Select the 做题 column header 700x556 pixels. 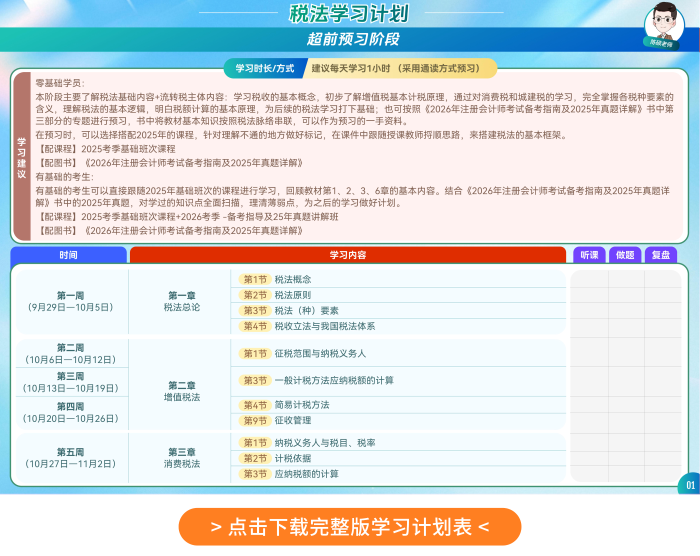tap(625, 255)
